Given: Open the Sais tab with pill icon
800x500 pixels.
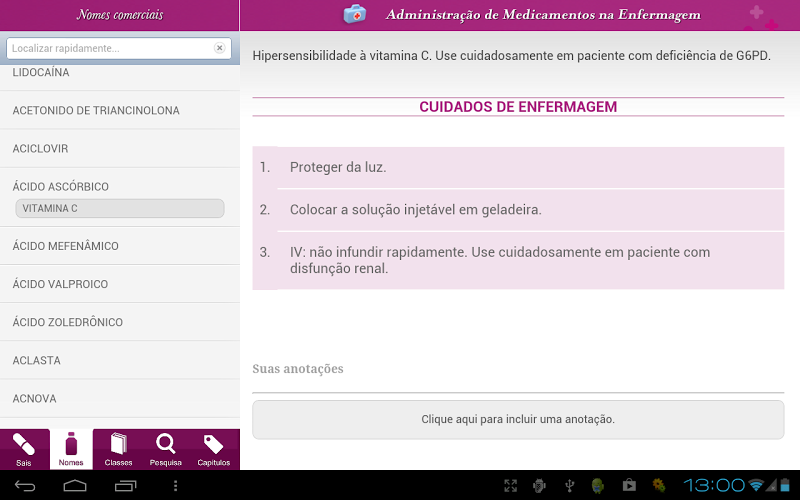Looking at the screenshot, I should pyautogui.click(x=24, y=449).
